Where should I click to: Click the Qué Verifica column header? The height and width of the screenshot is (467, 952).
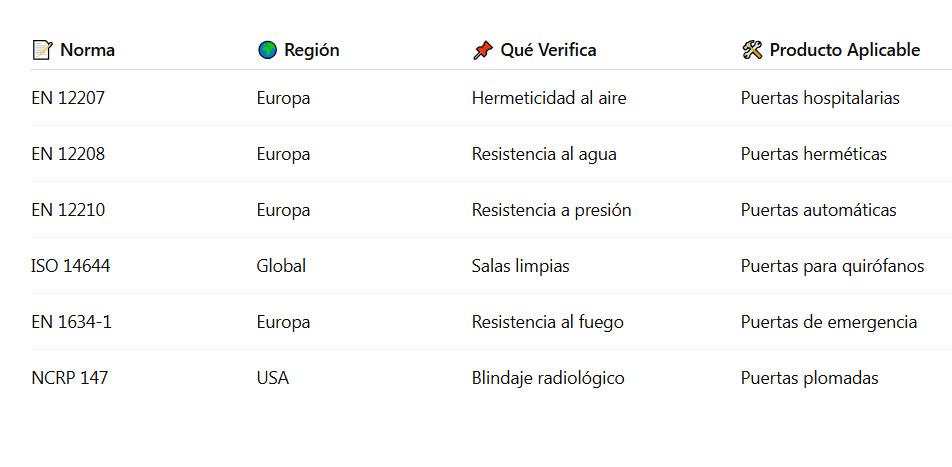548,50
